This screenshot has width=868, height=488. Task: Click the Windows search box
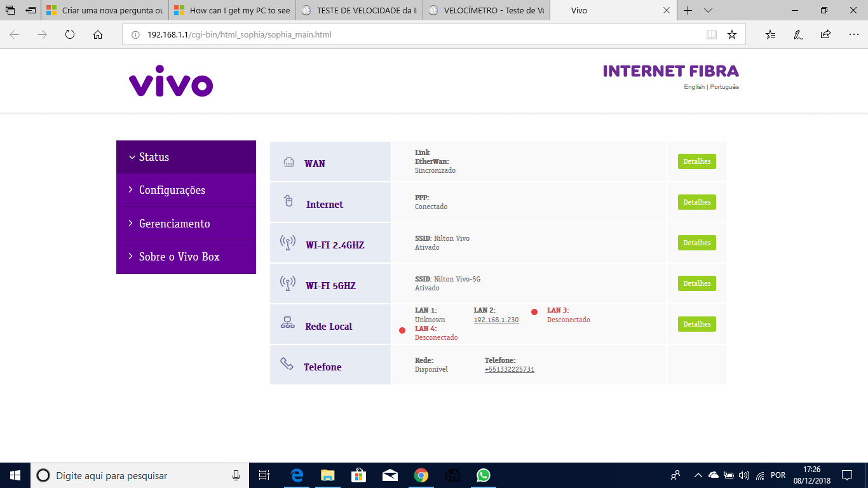click(x=139, y=475)
